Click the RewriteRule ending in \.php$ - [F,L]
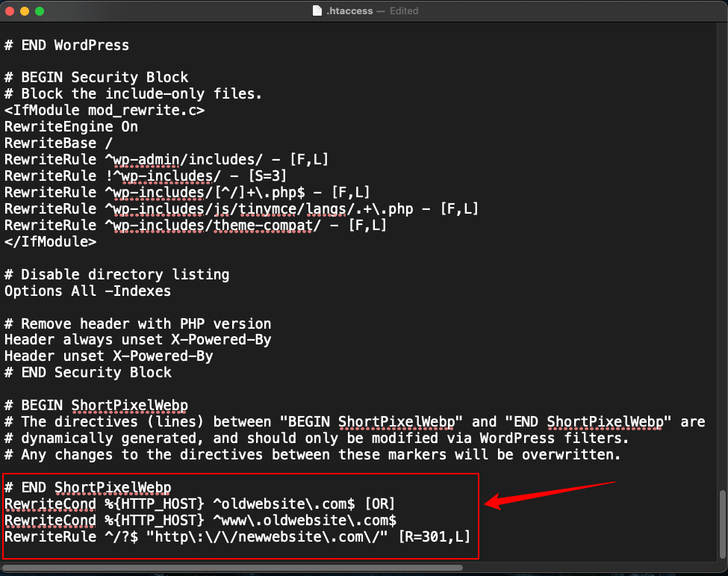Screen dimensions: 728x576 coord(187,192)
